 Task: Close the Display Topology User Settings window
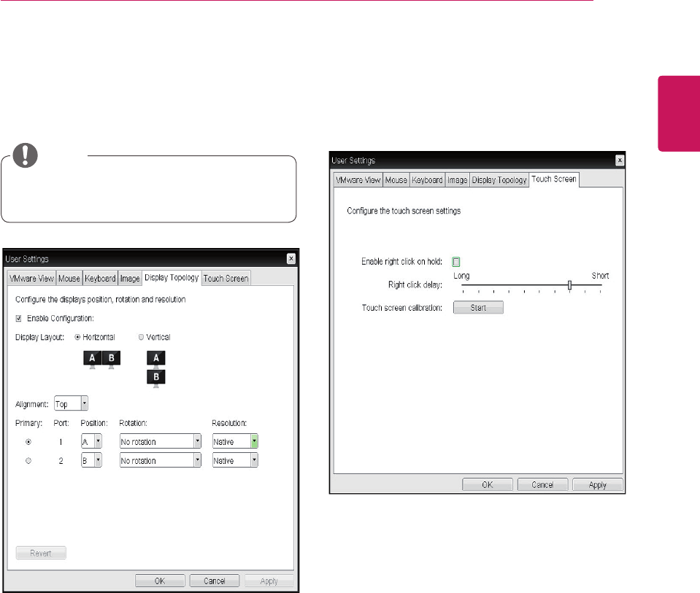(x=291, y=258)
